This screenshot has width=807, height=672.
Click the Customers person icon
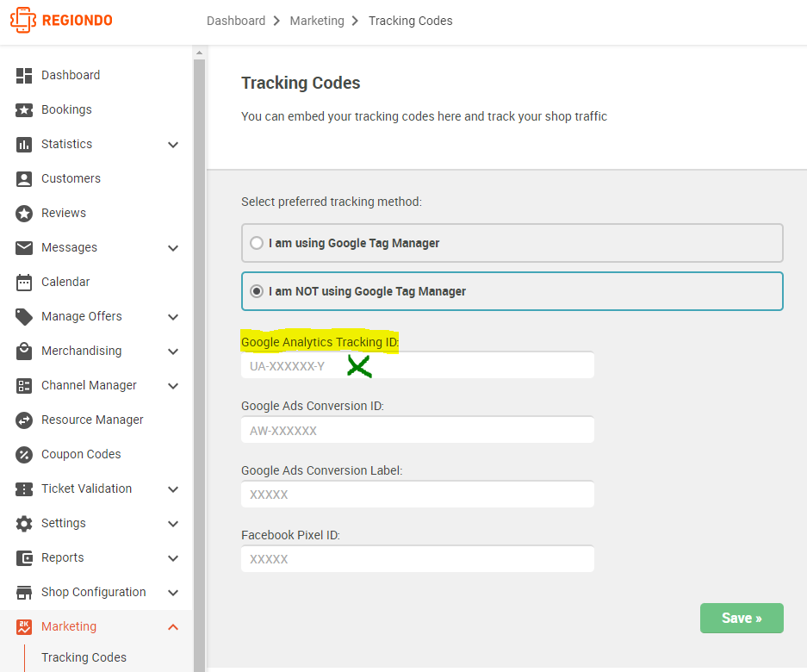(23, 178)
